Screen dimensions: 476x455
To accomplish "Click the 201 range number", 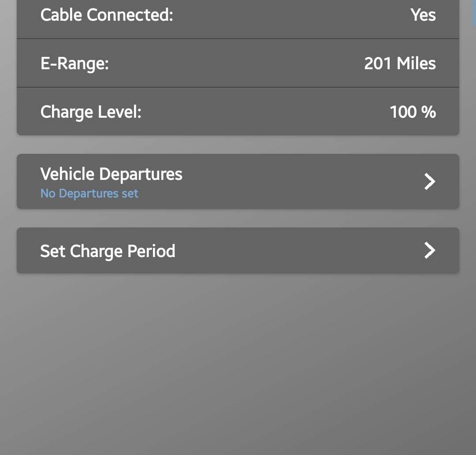I will point(378,63).
